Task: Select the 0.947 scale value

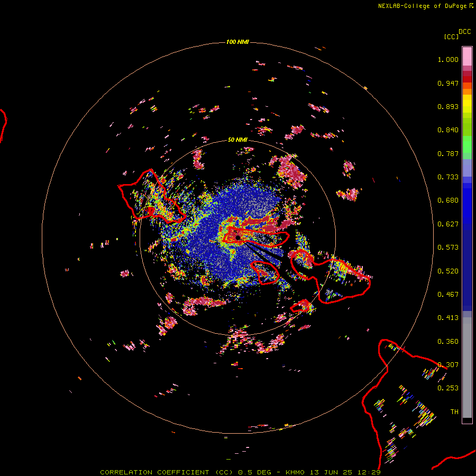Action: pos(448,83)
